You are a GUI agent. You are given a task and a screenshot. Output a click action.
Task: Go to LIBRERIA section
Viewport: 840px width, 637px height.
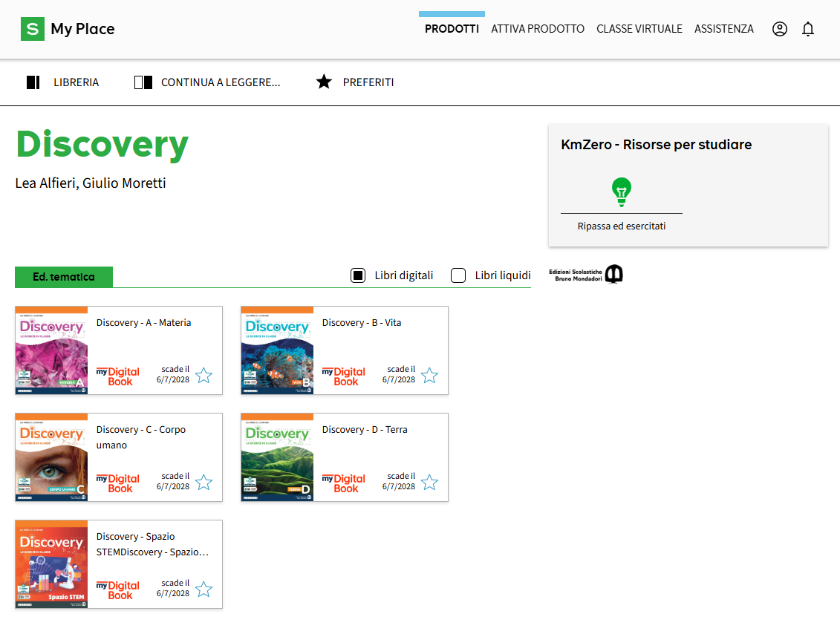tap(76, 82)
